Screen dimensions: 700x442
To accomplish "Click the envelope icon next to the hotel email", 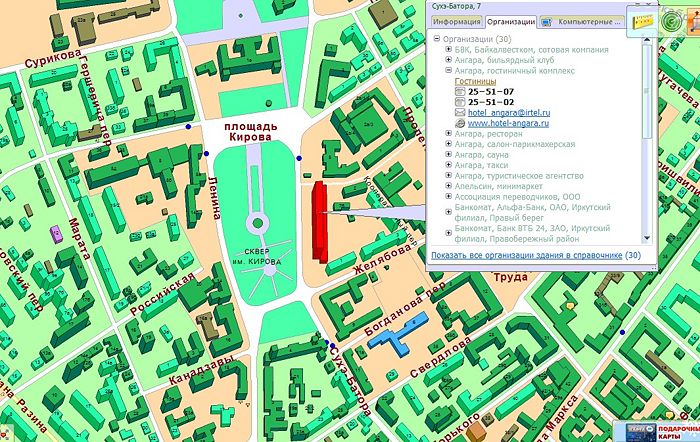I will coord(460,112).
